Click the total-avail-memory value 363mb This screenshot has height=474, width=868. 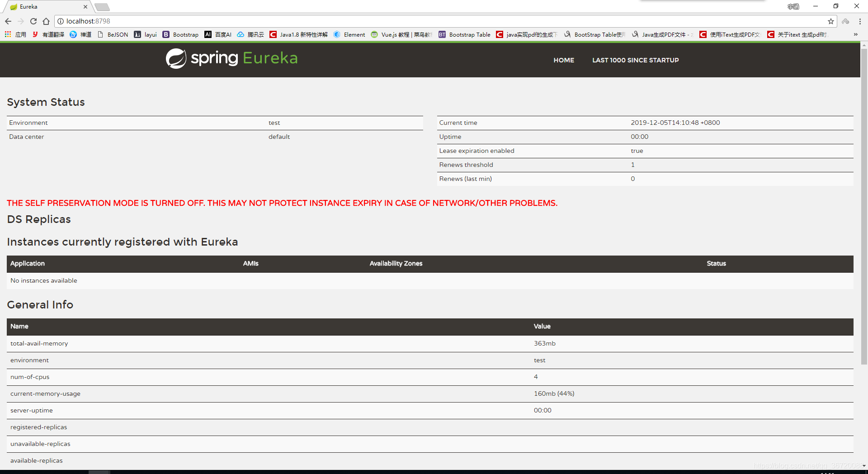545,344
